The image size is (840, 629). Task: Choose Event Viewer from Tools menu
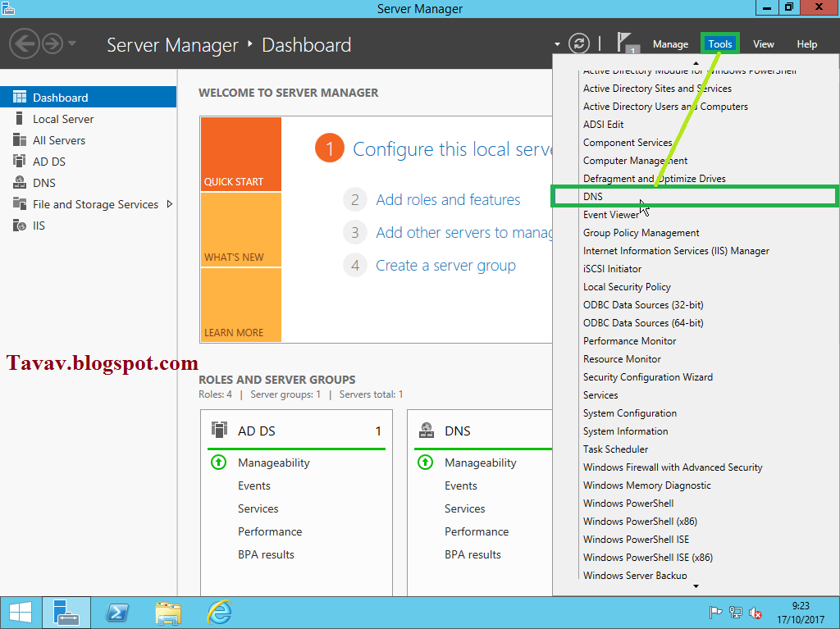pyautogui.click(x=611, y=215)
